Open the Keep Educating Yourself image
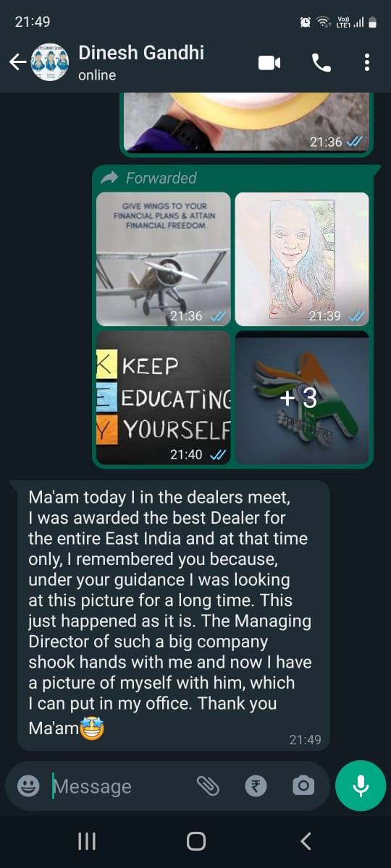391x868 pixels. tap(164, 397)
